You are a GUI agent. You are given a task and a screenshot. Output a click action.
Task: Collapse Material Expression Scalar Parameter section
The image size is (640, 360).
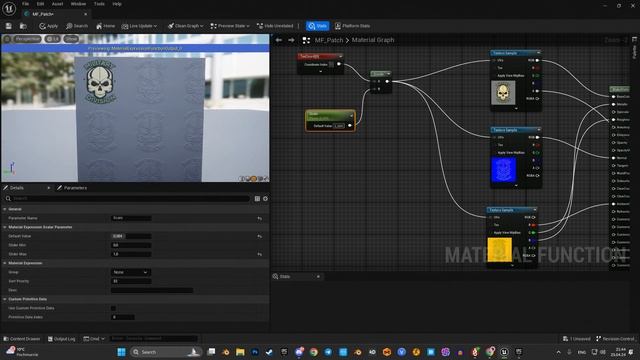(x=5, y=227)
